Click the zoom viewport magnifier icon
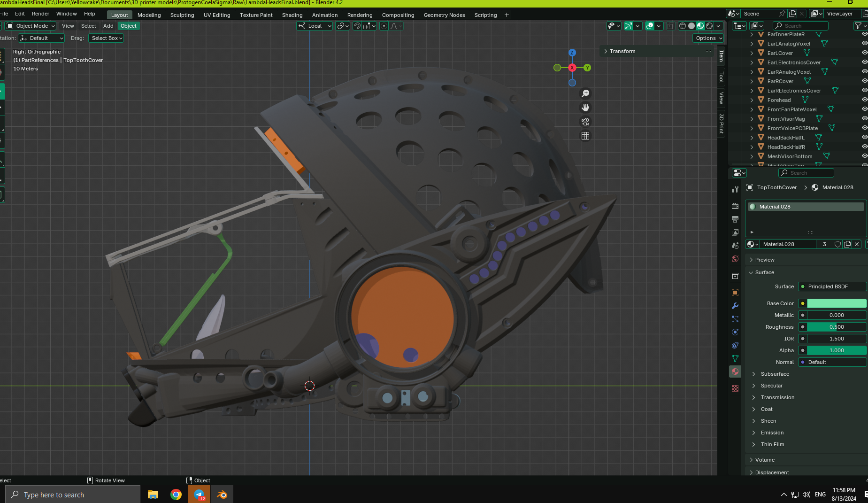 tap(585, 93)
